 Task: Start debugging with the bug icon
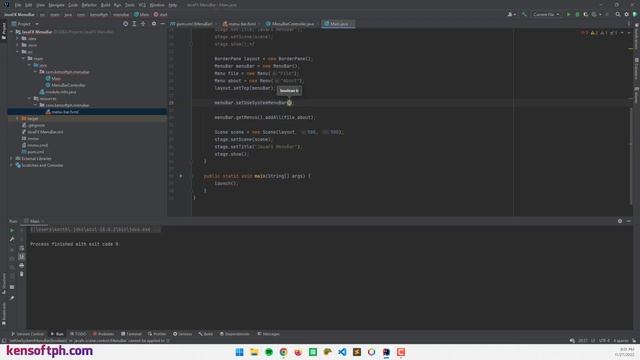click(577, 14)
